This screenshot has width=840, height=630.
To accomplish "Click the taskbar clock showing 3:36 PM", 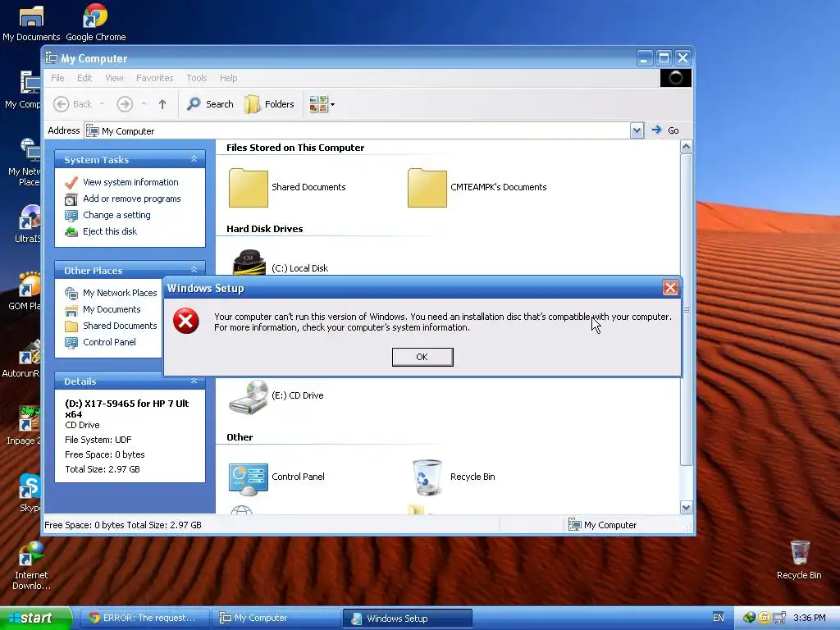I will pos(809,618).
